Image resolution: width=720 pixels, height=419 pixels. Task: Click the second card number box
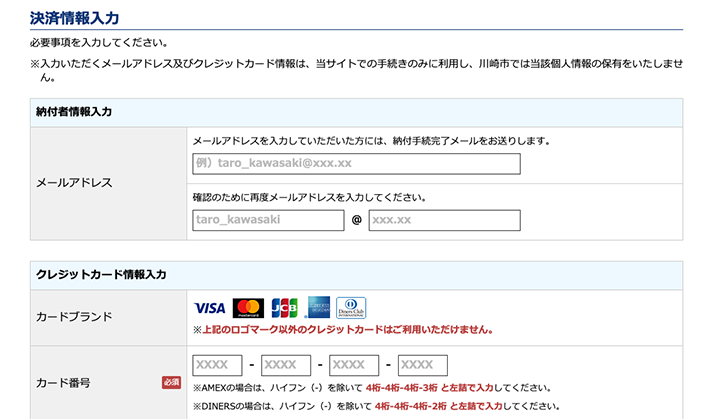(286, 365)
